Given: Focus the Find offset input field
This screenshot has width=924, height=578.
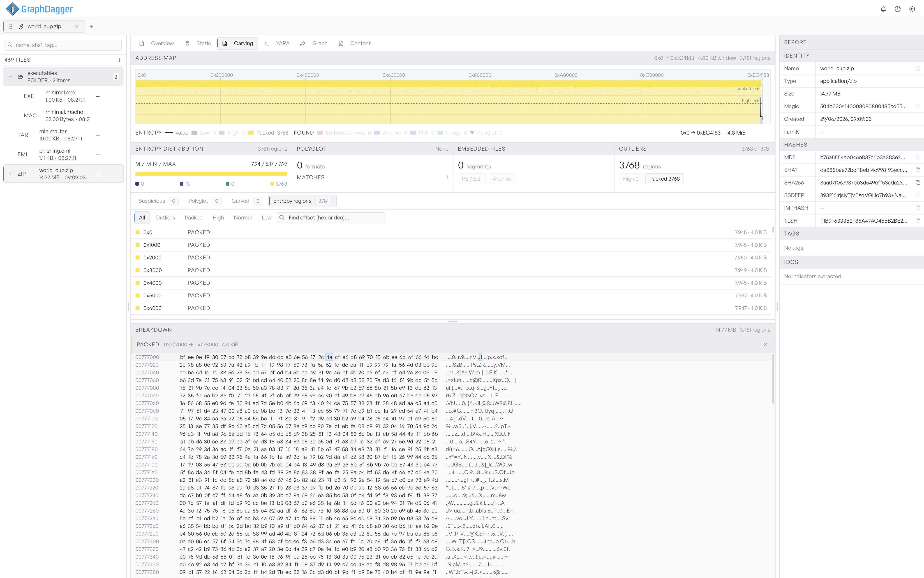Looking at the screenshot, I should [331, 217].
